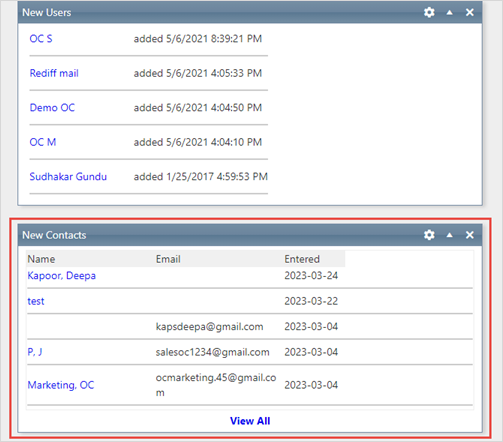Open contact Marketing, OC
Viewport: 503px width, 442px height.
click(61, 385)
